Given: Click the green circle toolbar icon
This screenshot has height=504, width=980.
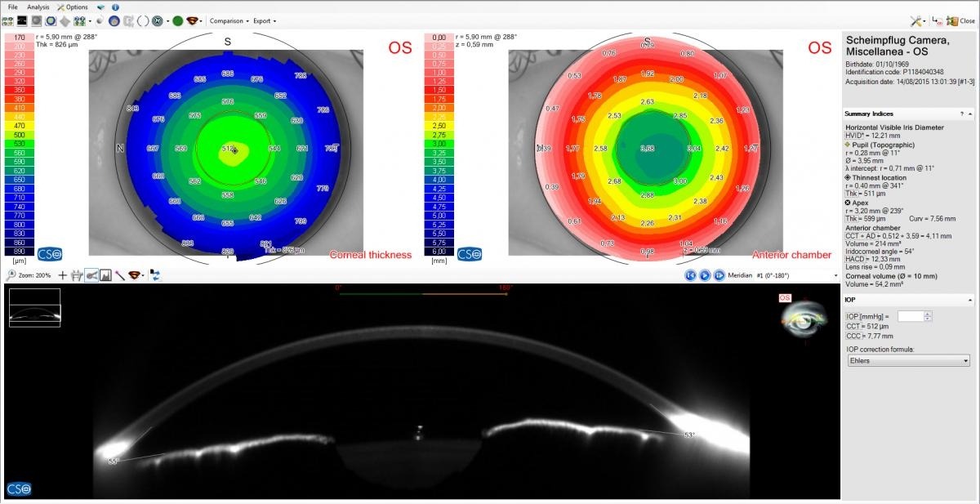Looking at the screenshot, I should [x=177, y=20].
